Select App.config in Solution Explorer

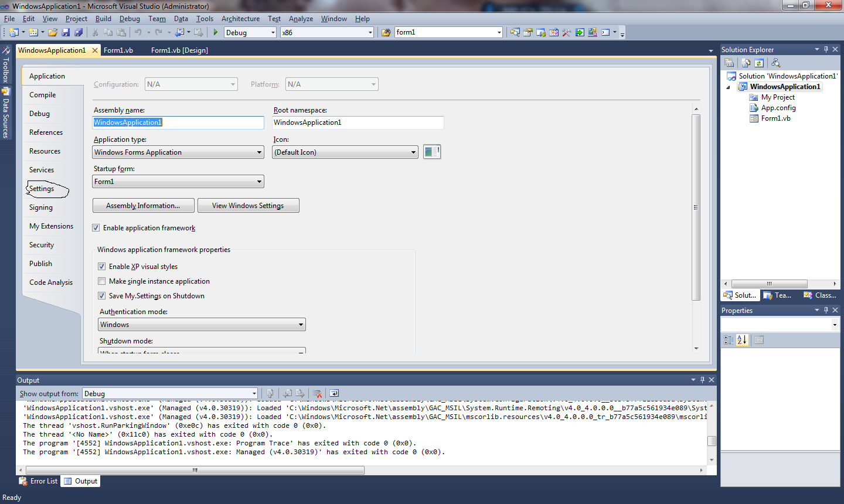[778, 108]
